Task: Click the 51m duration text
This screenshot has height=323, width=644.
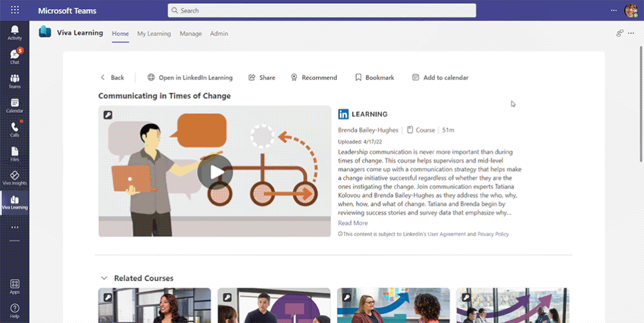Action: 448,130
